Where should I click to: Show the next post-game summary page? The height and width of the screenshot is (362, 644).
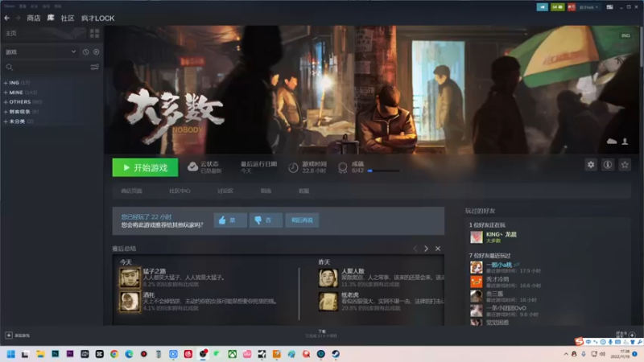coord(426,249)
